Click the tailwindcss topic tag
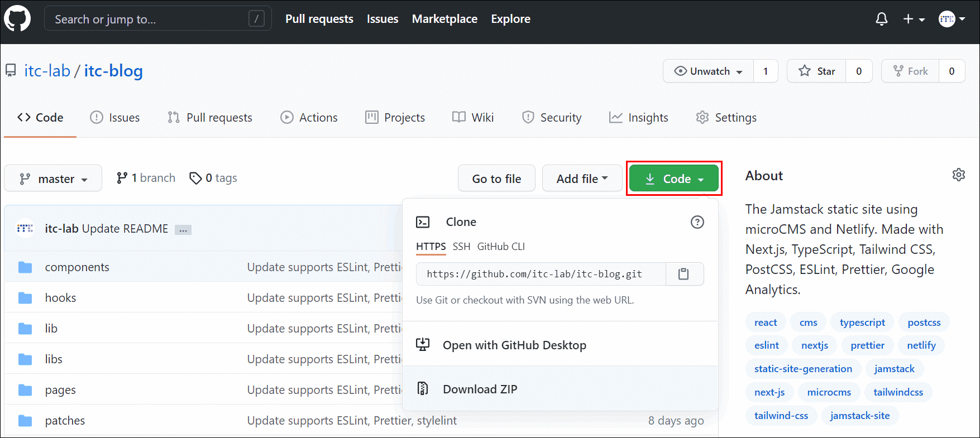 898,392
